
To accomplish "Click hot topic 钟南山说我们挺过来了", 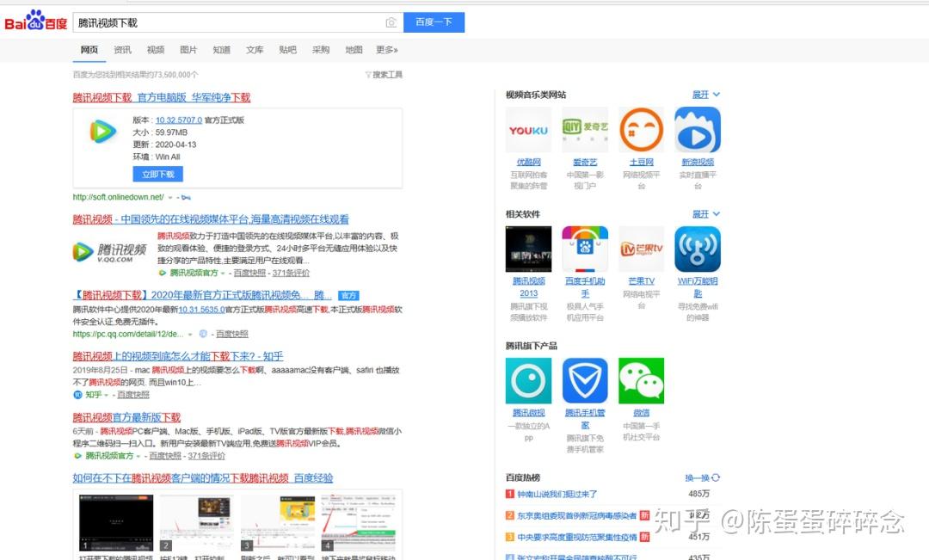I will pos(557,495).
